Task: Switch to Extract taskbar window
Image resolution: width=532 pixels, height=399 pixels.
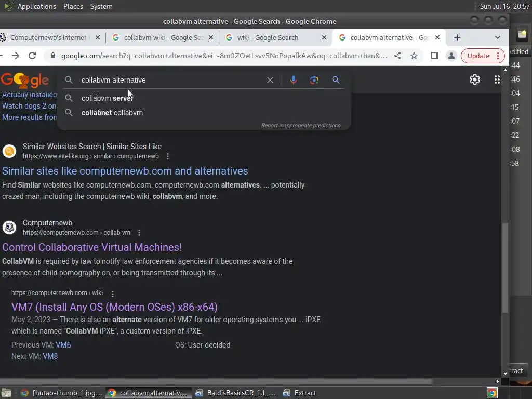Action: [300, 393]
